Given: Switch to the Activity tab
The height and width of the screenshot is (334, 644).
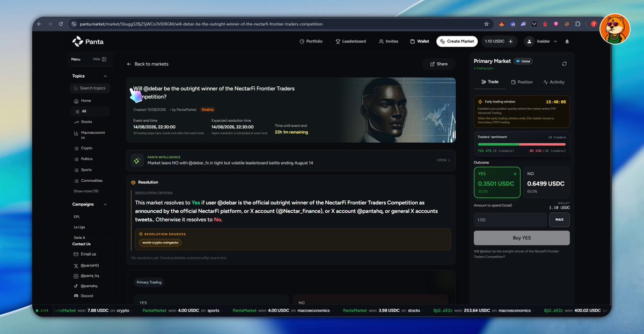Looking at the screenshot, I should coord(554,82).
